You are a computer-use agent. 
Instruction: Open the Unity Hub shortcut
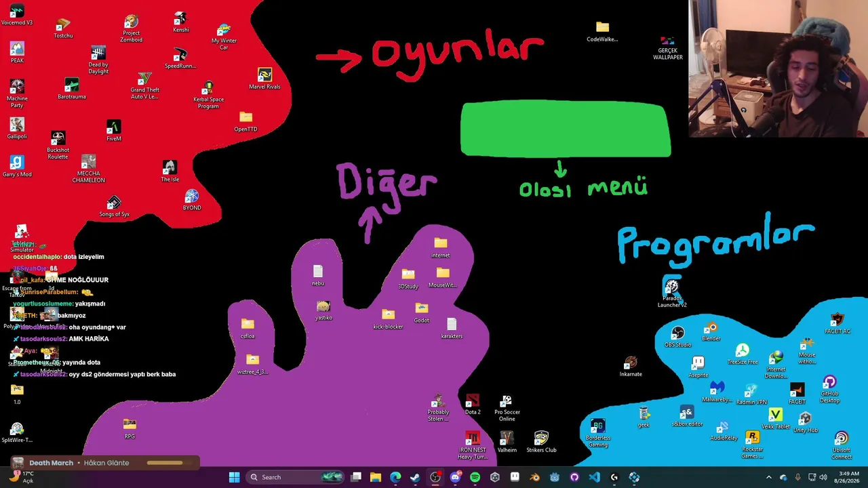(806, 422)
